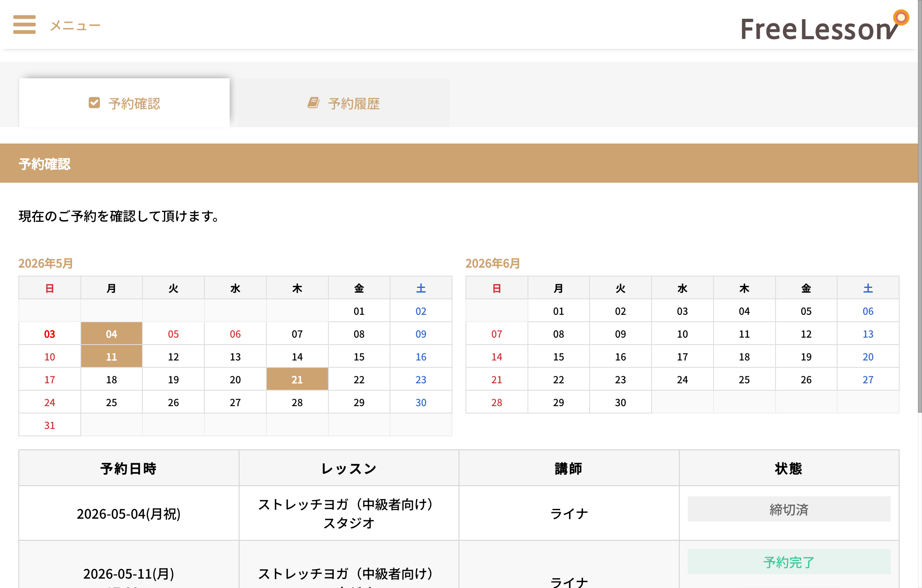Click the 講師 column header
This screenshot has width=922, height=588.
(x=569, y=468)
